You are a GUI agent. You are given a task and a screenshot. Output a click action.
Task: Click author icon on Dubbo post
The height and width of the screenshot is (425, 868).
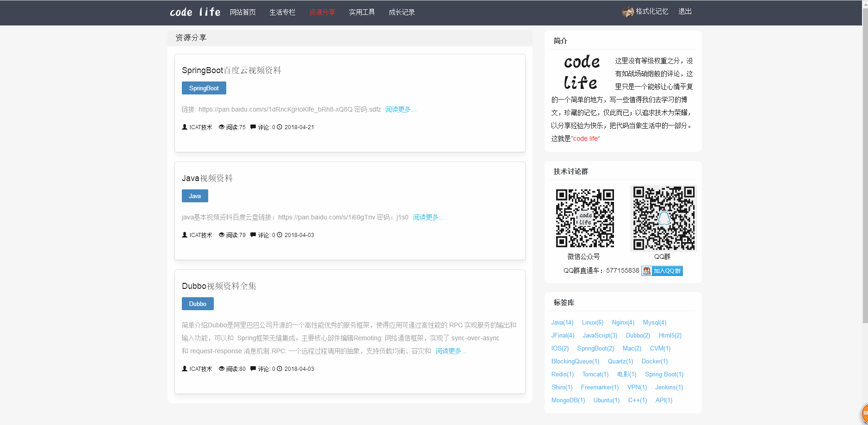[185, 369]
